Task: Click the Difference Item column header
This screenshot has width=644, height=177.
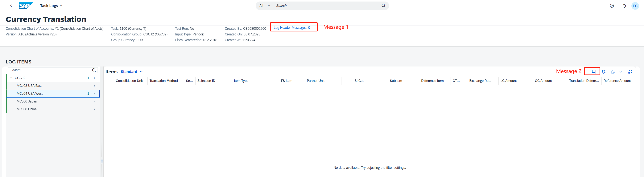Action: pos(432,81)
